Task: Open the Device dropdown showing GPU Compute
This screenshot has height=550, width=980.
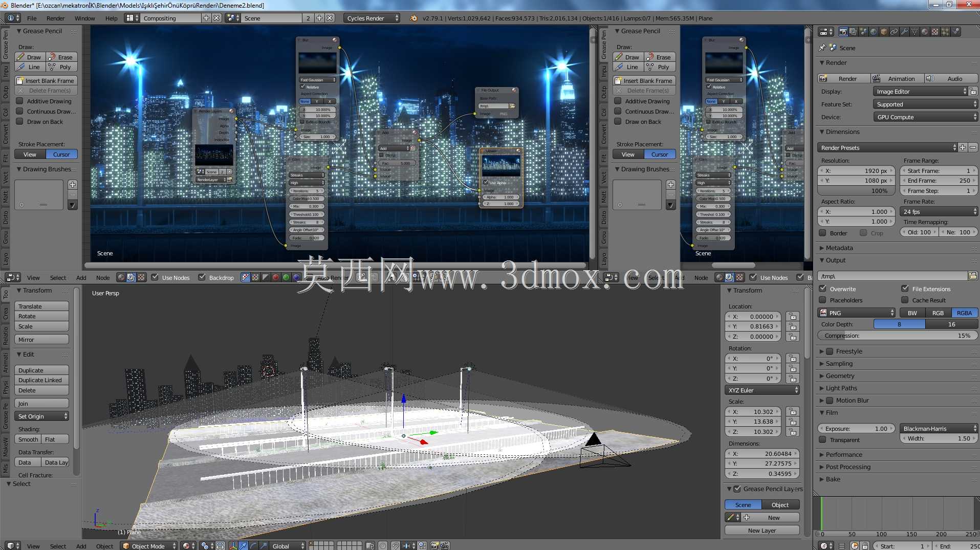Action: tap(925, 117)
